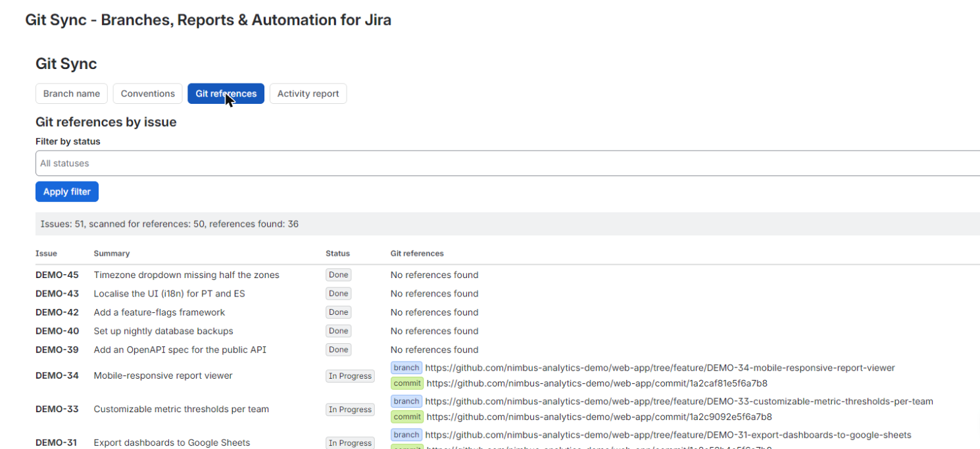This screenshot has width=980, height=449.
Task: Click summary 'Customizable metric thresholds per team'
Action: 181,409
